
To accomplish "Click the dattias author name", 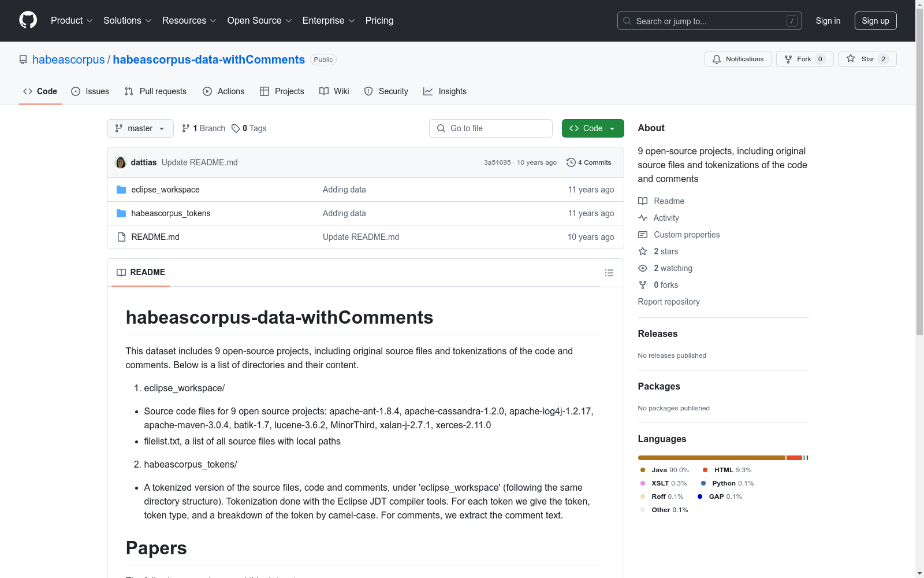I will coord(144,162).
